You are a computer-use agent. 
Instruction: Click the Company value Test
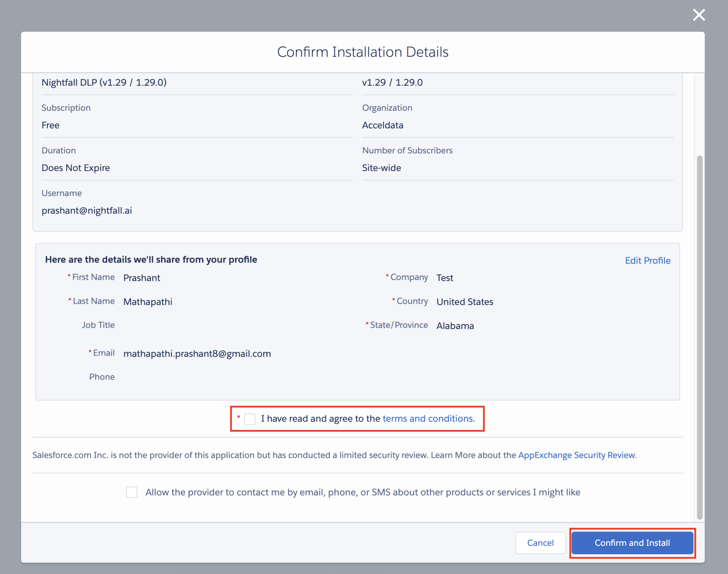click(445, 278)
